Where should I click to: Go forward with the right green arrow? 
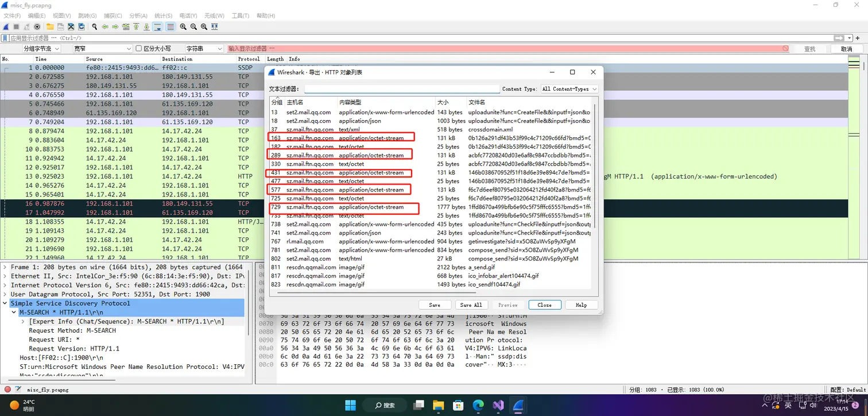pos(115,27)
